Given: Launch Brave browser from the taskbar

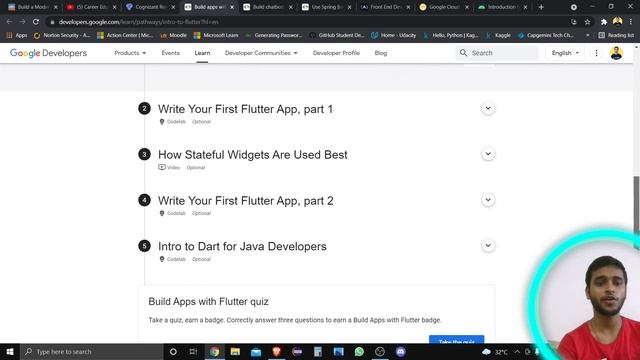Looking at the screenshot, I should (276, 351).
